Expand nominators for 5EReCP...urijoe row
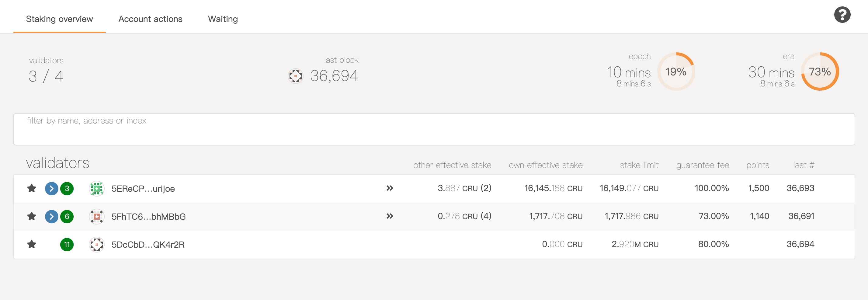The width and height of the screenshot is (868, 300). click(x=390, y=188)
